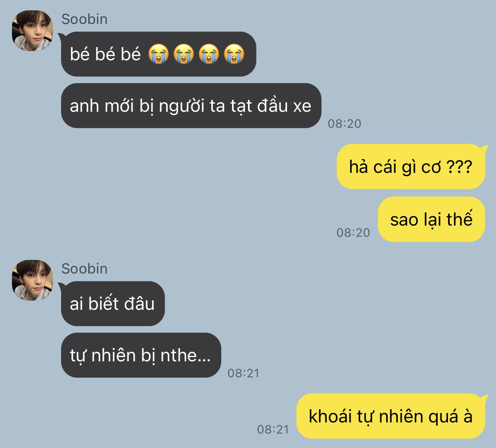Screen dimensions: 496x448
Task: Click the '???' in the yellow bubble
Action: (459, 167)
